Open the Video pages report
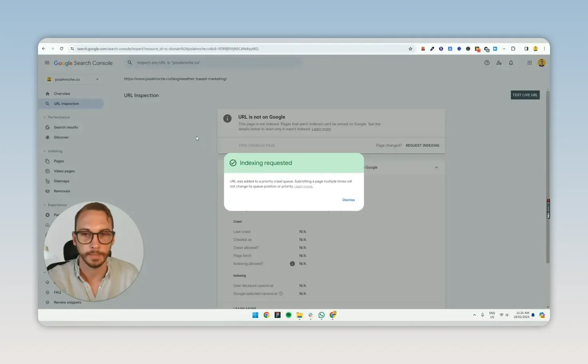 point(64,171)
